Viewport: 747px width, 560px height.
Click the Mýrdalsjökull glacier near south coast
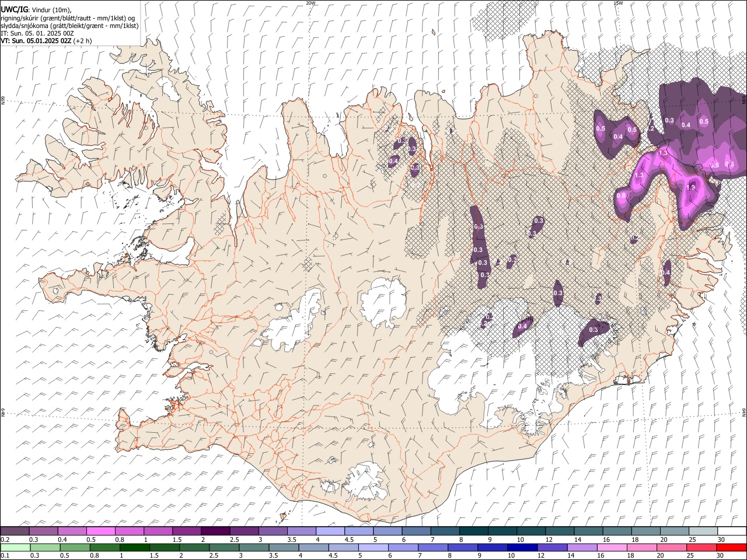364,482
